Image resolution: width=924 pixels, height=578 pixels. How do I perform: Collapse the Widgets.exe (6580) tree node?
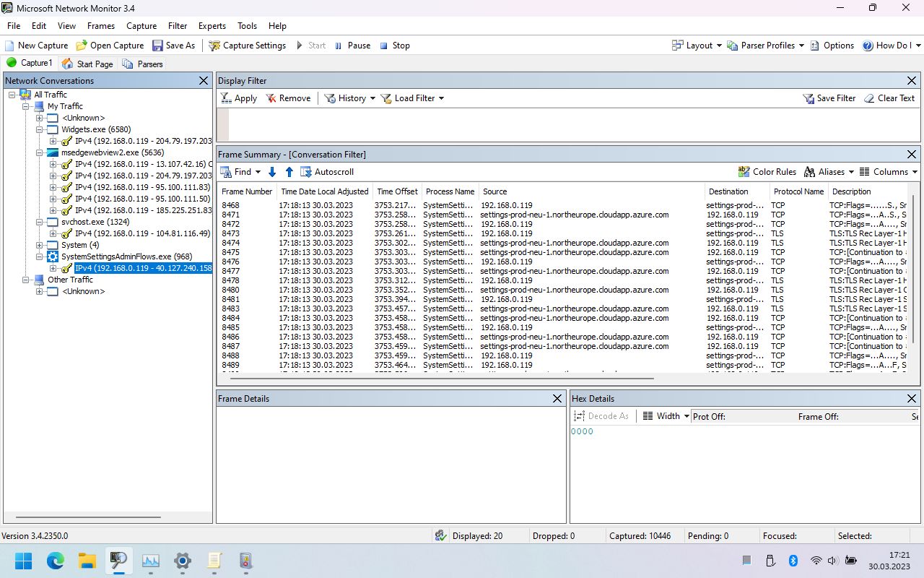click(40, 129)
